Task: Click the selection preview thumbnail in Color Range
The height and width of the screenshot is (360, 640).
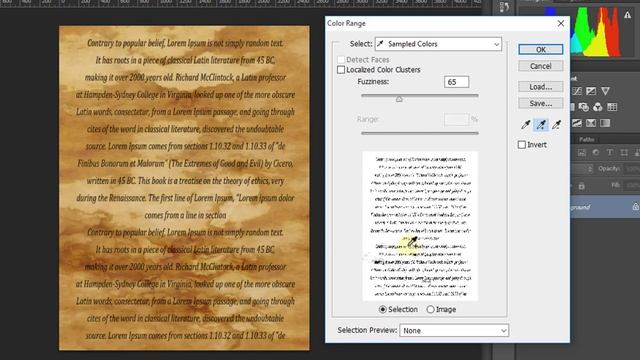Action: click(x=420, y=226)
